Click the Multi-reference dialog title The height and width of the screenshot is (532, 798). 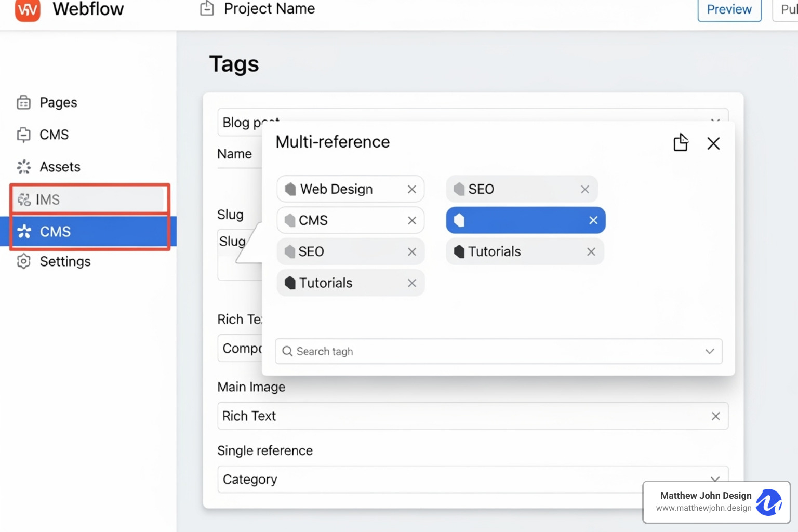(x=332, y=142)
